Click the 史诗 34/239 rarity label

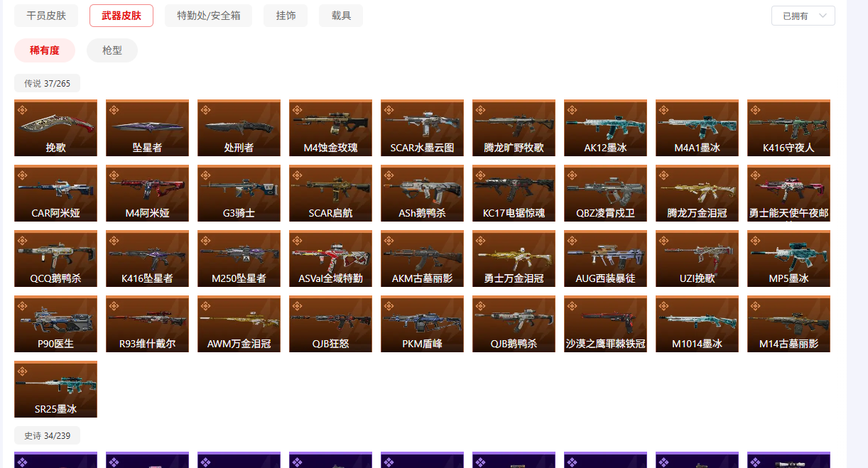pos(47,435)
